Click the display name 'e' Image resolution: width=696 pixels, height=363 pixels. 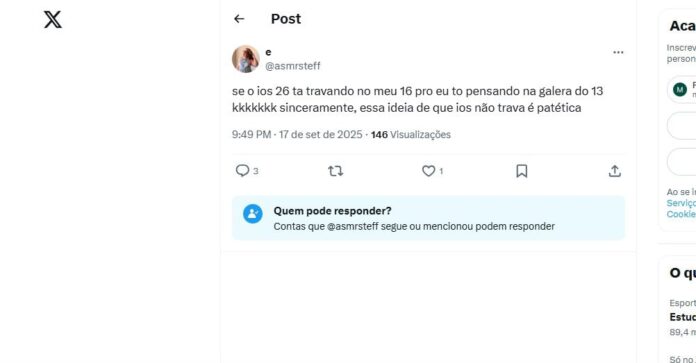(x=268, y=52)
